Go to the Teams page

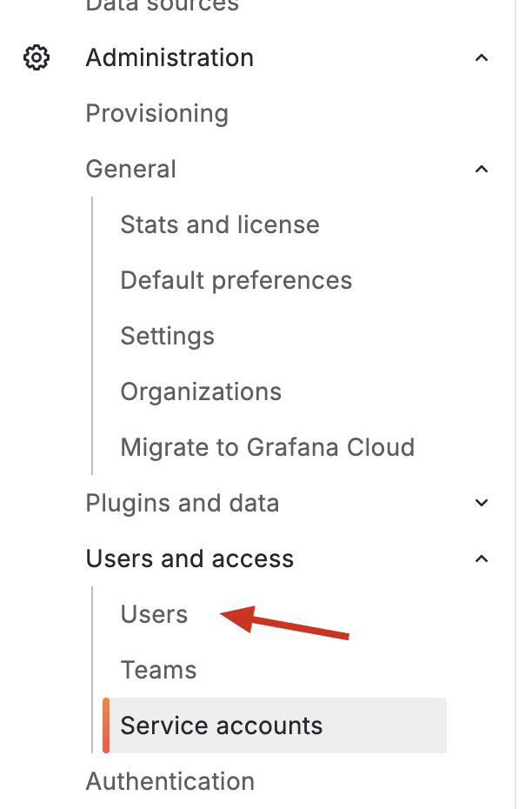pos(158,670)
